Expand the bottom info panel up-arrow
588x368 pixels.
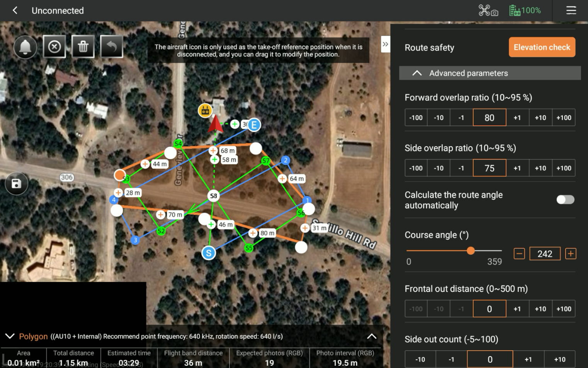point(371,336)
